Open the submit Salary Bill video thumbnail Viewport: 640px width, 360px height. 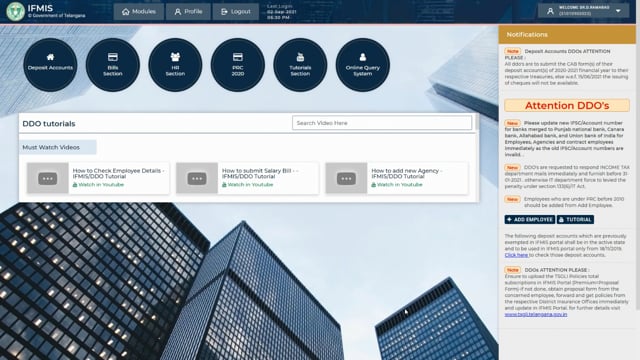(197, 178)
